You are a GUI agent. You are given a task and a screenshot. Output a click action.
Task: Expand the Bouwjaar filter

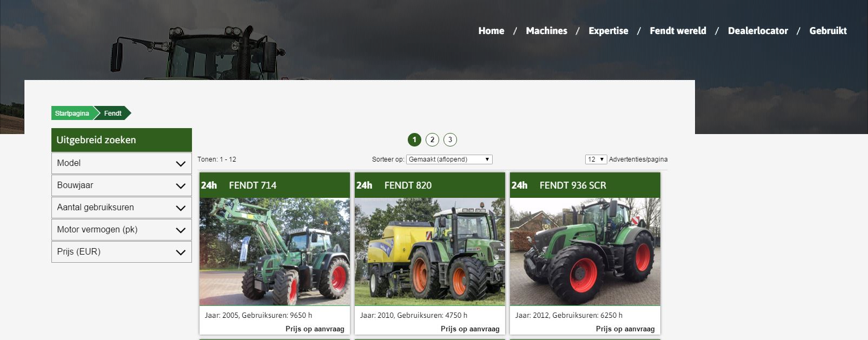122,185
